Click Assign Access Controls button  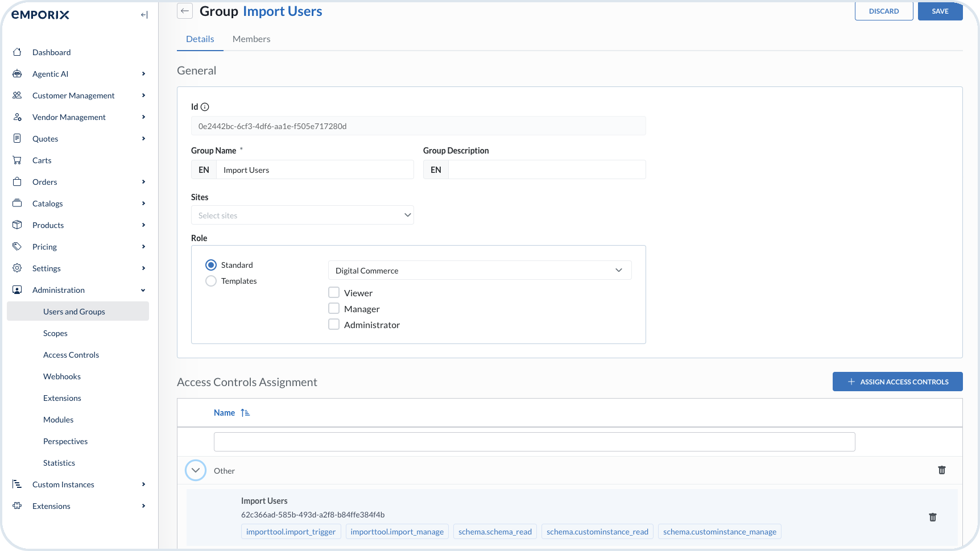898,382
